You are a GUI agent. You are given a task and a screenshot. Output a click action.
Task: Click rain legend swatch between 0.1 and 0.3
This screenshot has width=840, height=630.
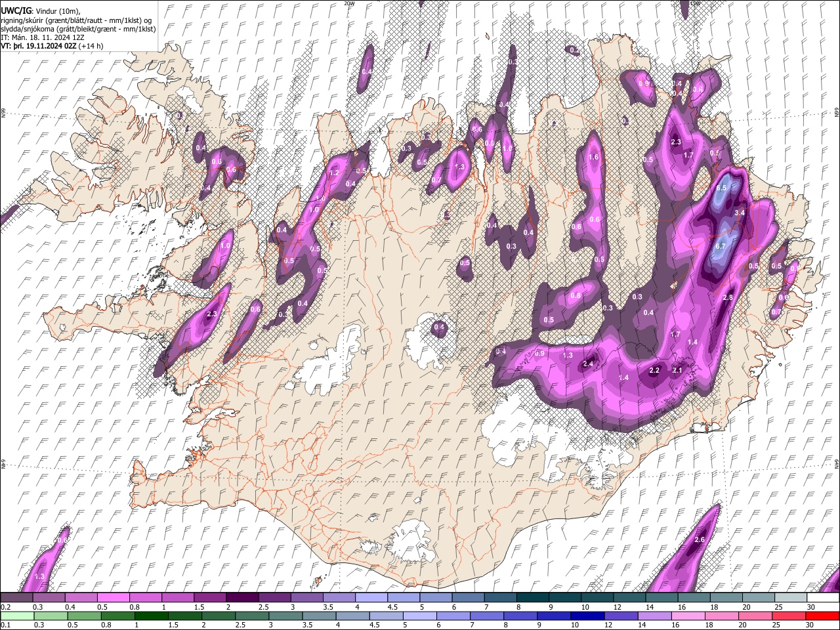16,616
